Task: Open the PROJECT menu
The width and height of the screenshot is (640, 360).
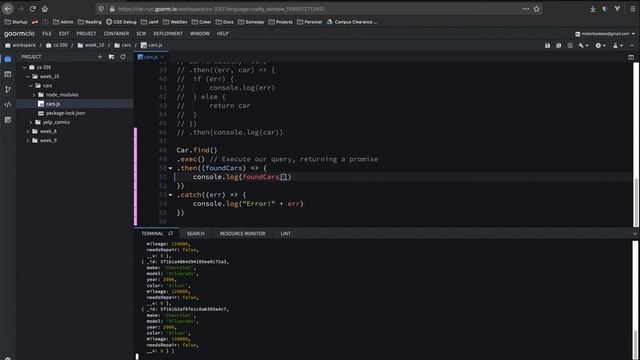Action: tap(86, 33)
